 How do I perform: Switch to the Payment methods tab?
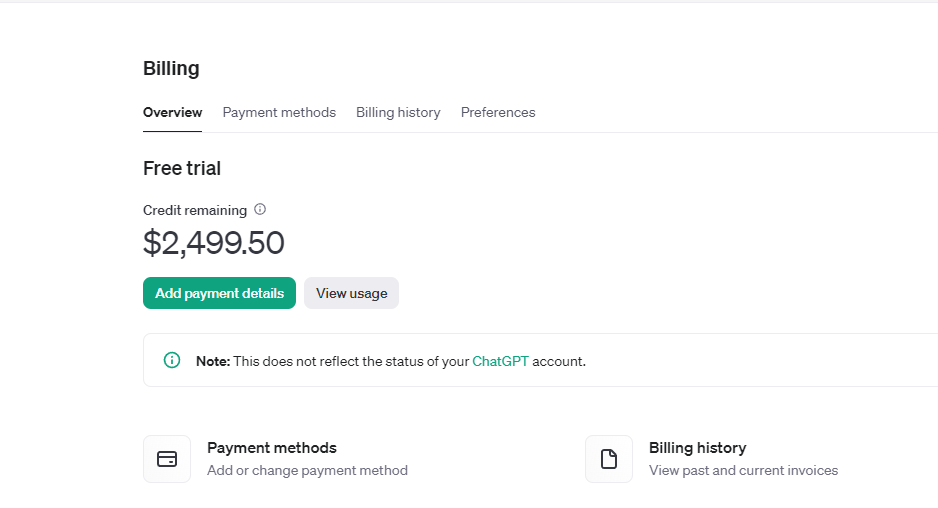coord(279,112)
